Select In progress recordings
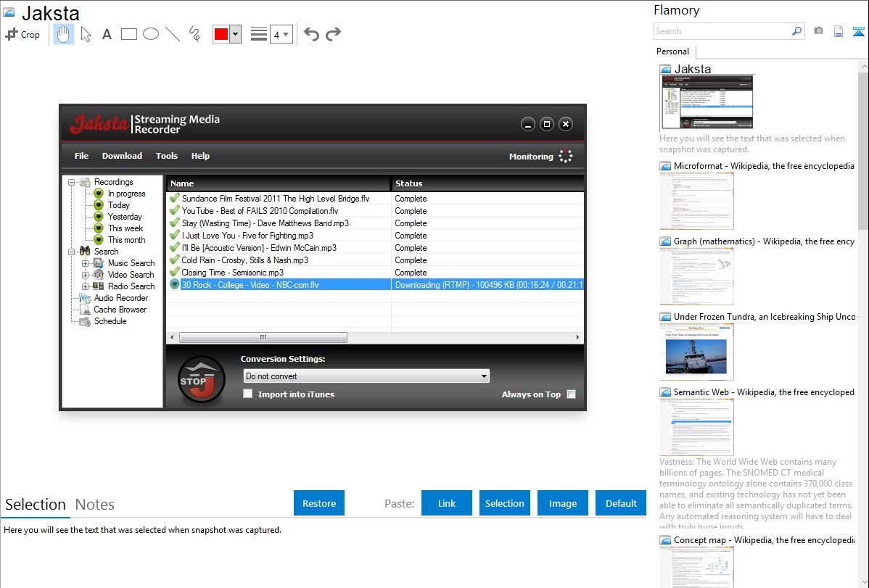Screen dimensions: 869x588 126,194
